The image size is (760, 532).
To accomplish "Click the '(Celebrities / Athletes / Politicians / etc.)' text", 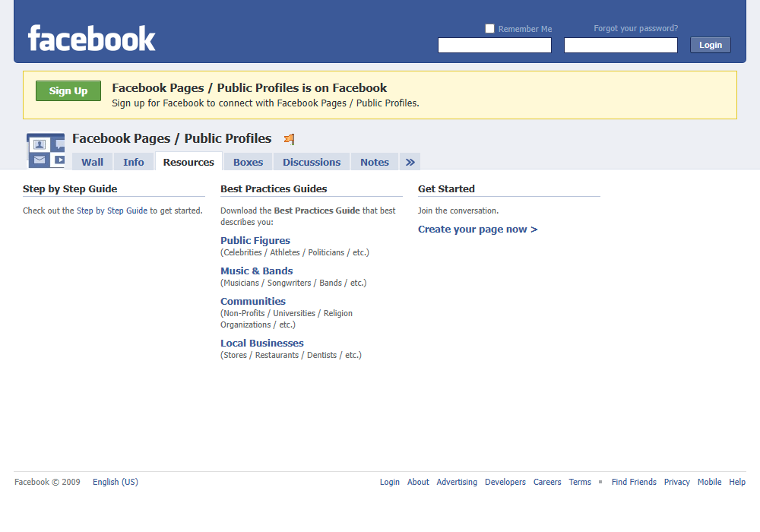I will [x=295, y=252].
